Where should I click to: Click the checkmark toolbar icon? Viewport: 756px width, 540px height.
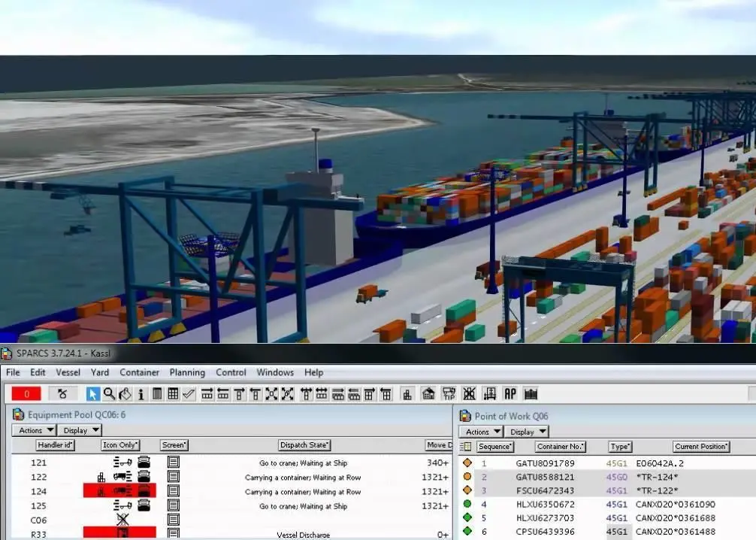click(x=189, y=394)
